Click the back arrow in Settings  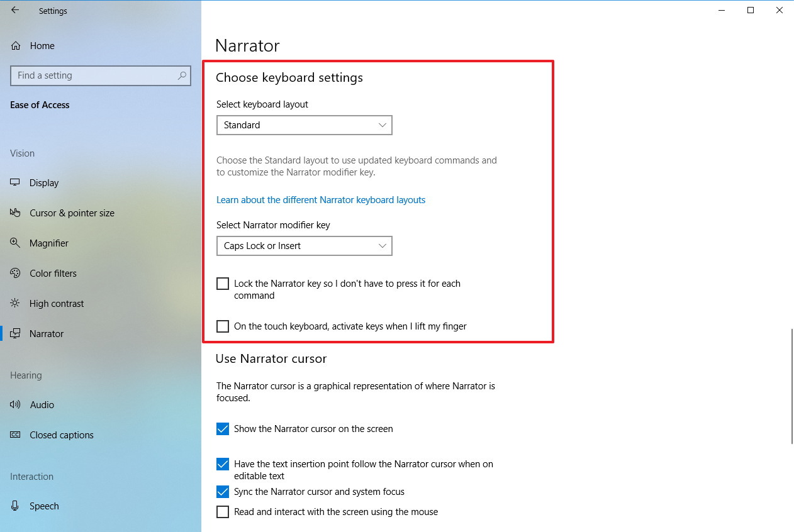pos(15,10)
